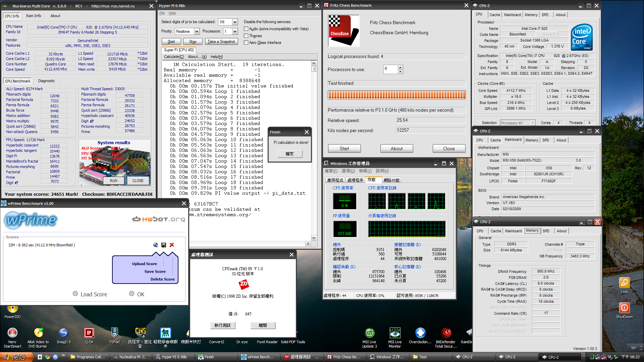Click the green monitor tray icon

tap(592, 357)
